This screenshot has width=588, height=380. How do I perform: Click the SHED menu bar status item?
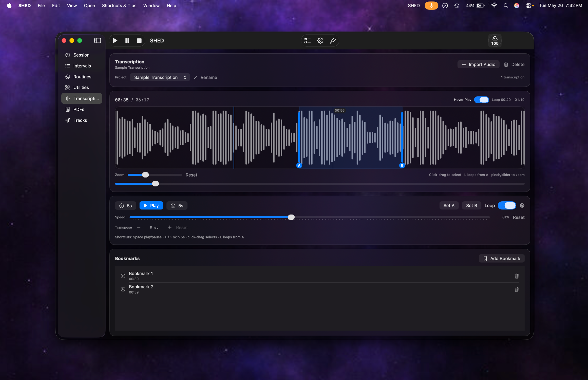point(414,5)
